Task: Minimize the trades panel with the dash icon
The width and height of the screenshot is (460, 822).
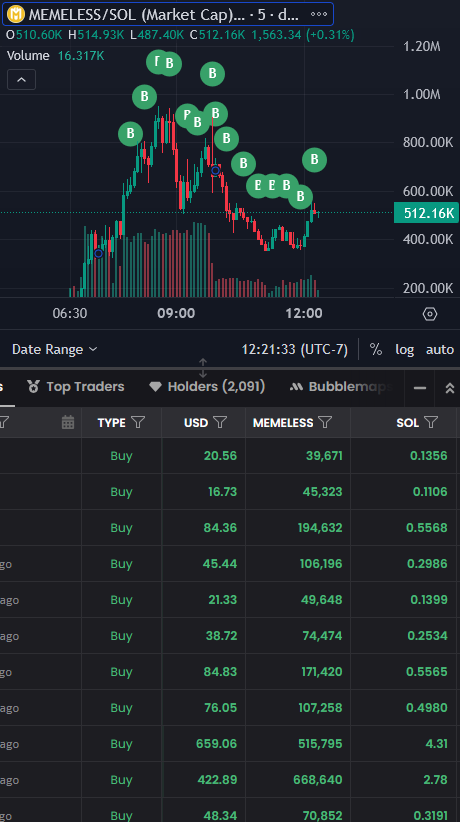Action: [x=420, y=387]
